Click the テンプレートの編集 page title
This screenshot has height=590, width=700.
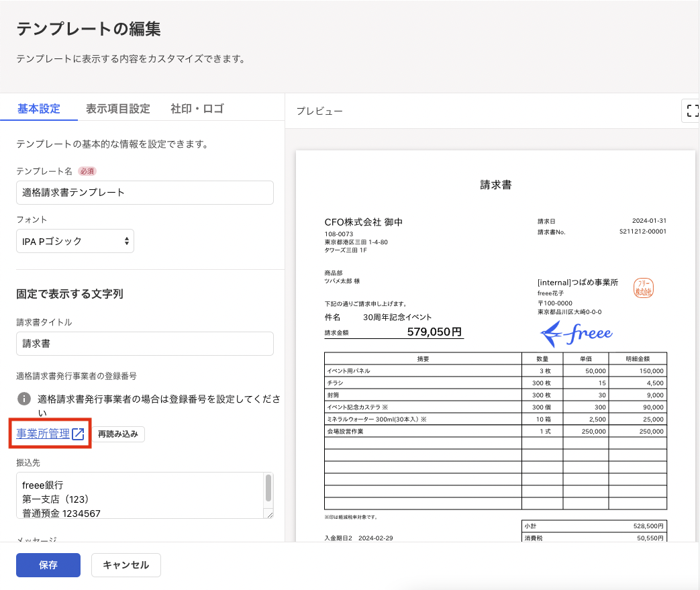pyautogui.click(x=89, y=29)
